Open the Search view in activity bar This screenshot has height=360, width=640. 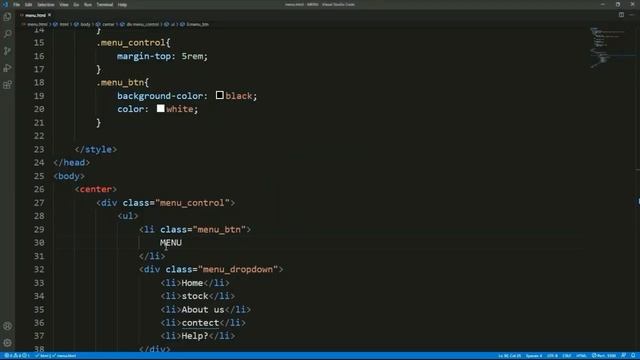tap(7, 34)
